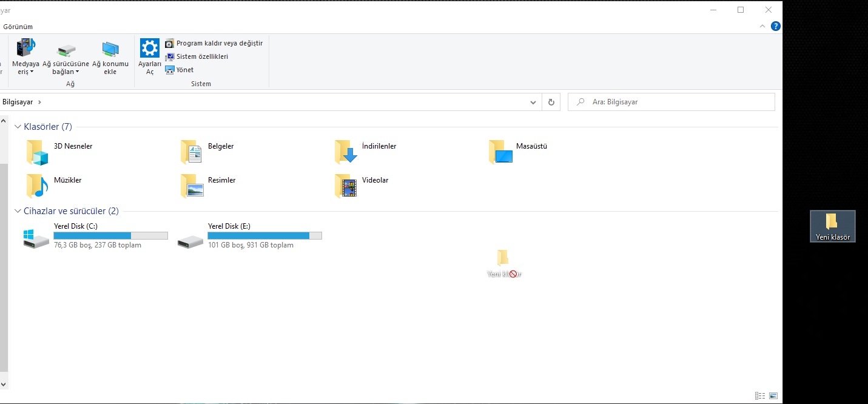Click the 3D Nesneler label
The height and width of the screenshot is (404, 868).
pos(73,146)
